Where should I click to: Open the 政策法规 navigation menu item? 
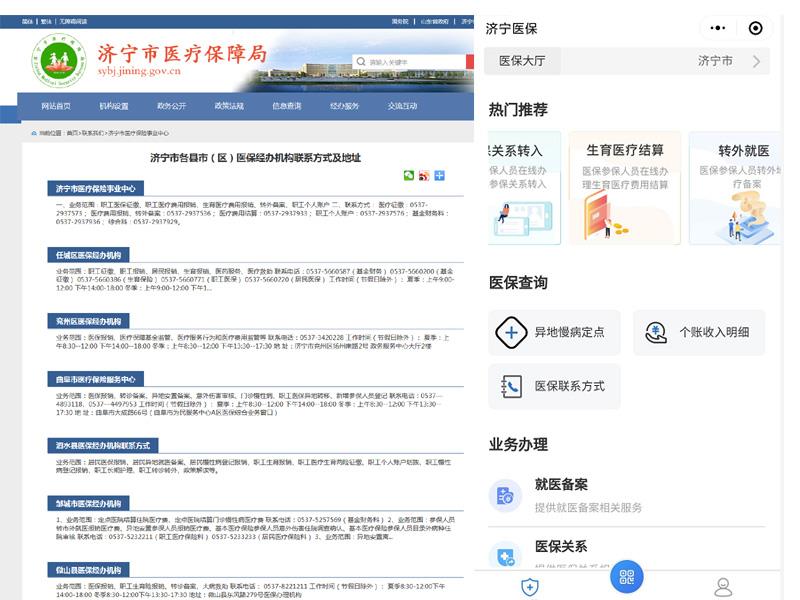pos(229,106)
